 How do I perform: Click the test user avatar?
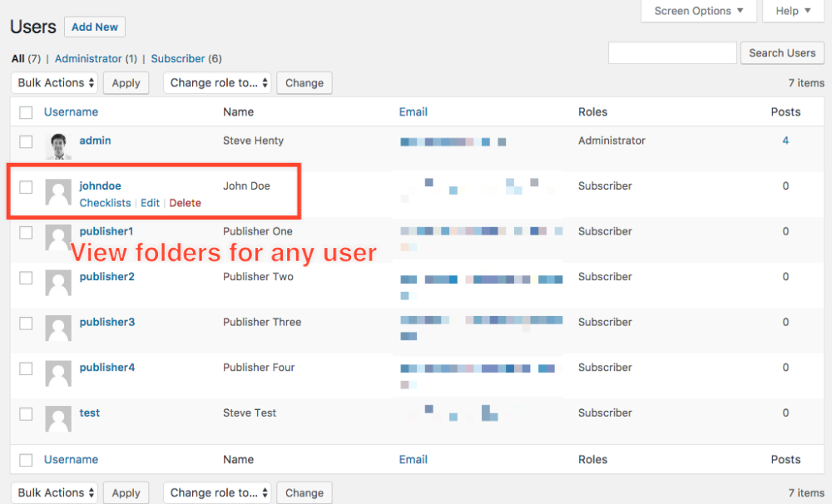(58, 418)
